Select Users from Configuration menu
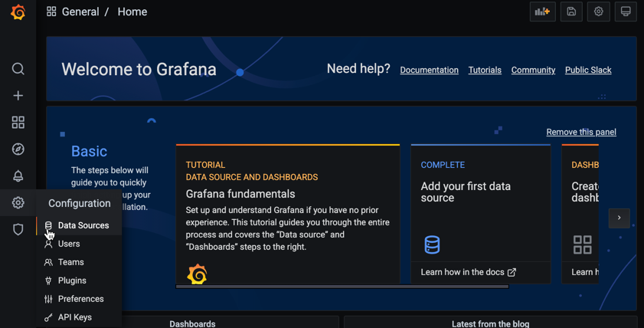 point(80,244)
